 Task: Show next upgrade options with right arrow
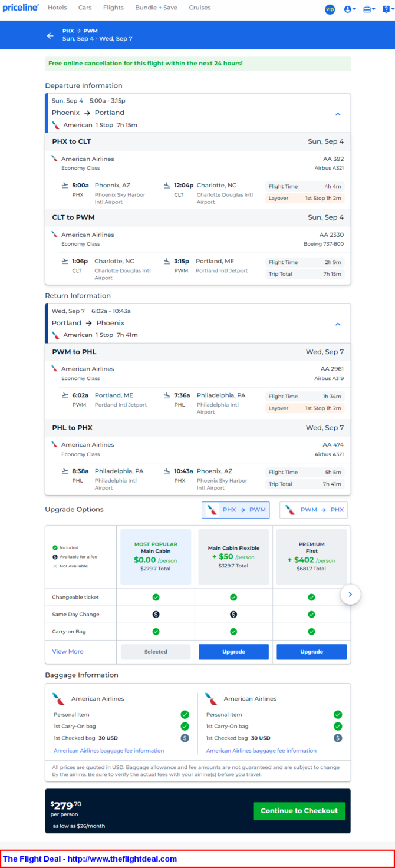pyautogui.click(x=350, y=595)
